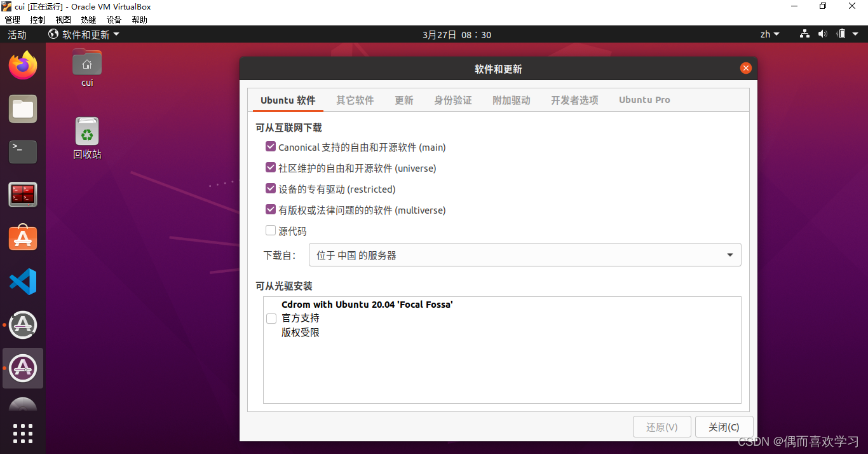Image resolution: width=868 pixels, height=454 pixels.
Task: Open Ubuntu Software orange bag icon
Action: tap(23, 238)
